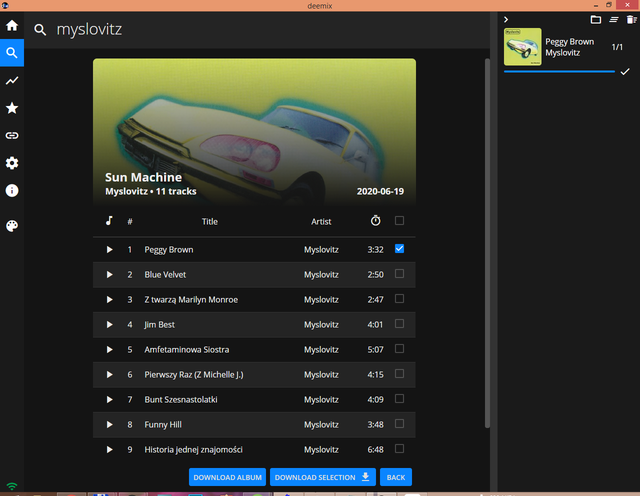Click the completed checkmark in queue
Viewport: 640px width, 496px height.
tap(625, 72)
